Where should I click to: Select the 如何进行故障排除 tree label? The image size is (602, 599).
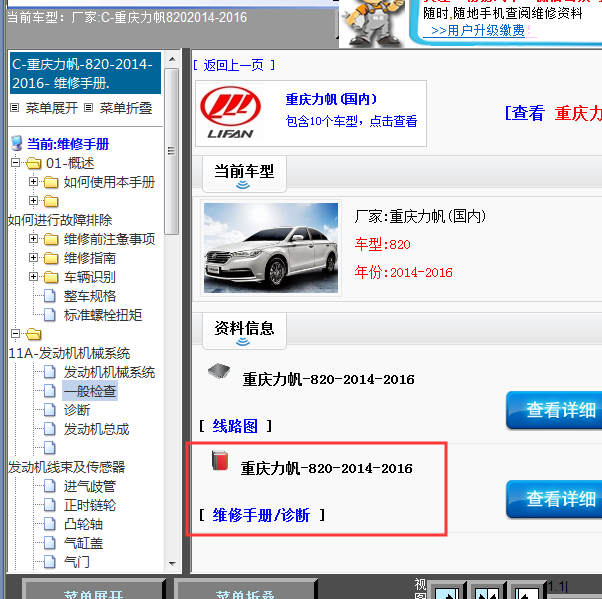(x=60, y=220)
